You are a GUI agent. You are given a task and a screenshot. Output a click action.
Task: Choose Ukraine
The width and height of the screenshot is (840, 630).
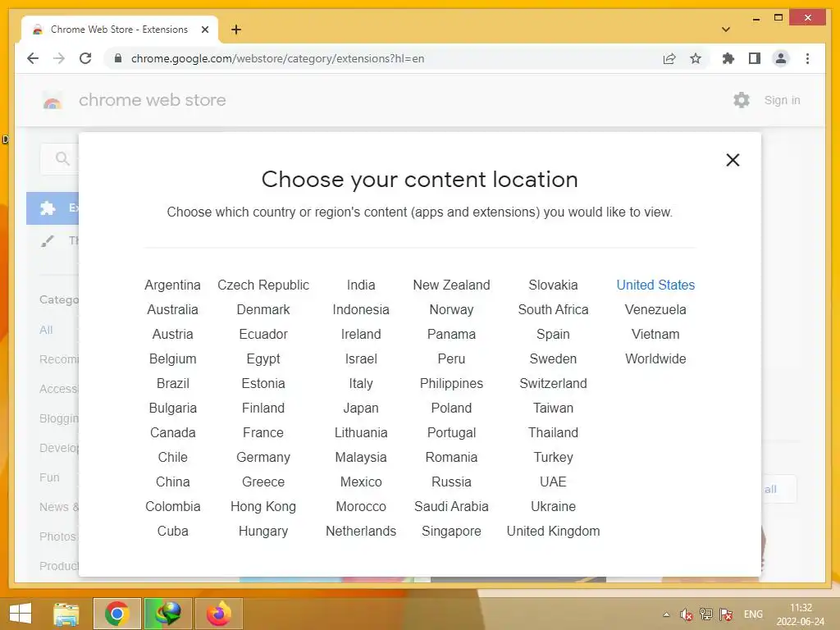(x=553, y=507)
